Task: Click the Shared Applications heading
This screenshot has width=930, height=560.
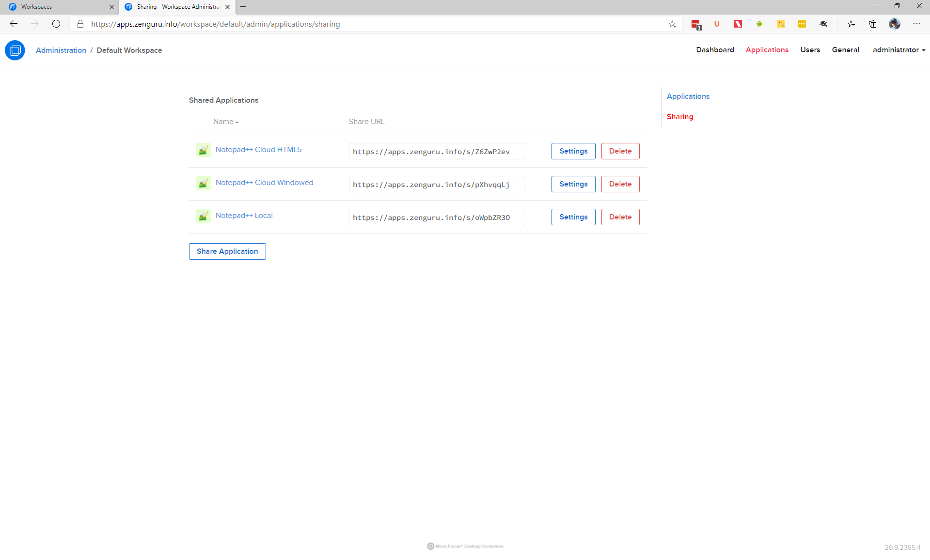Action: point(223,100)
